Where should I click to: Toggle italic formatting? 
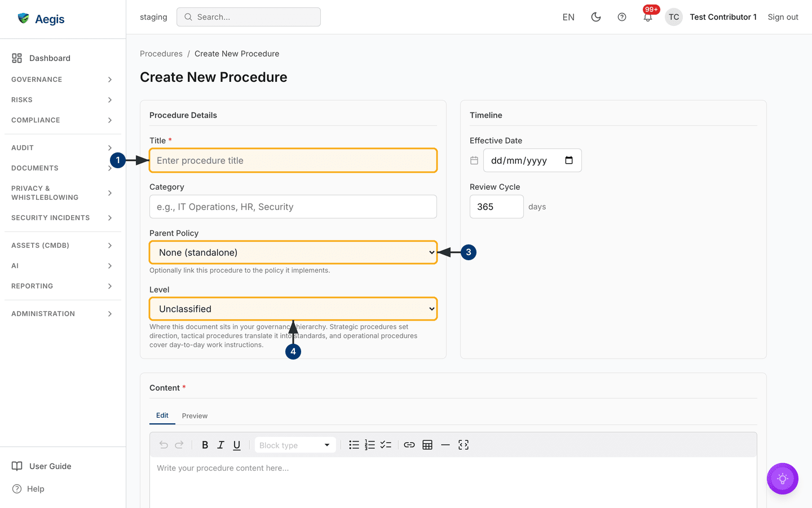coord(221,445)
